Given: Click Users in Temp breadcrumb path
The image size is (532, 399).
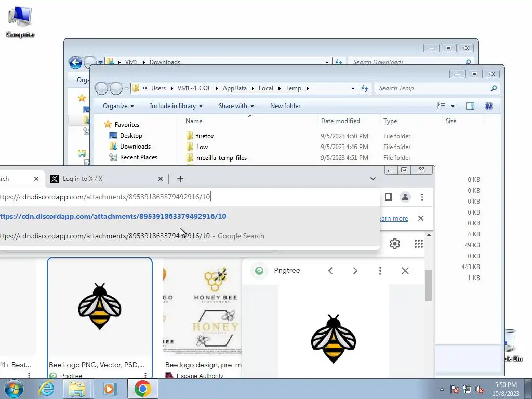Looking at the screenshot, I should pos(158,88).
